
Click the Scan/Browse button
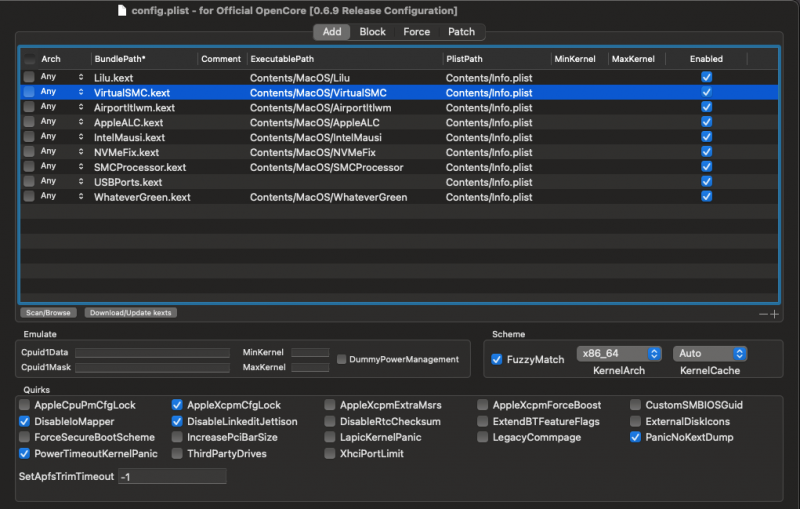point(48,313)
